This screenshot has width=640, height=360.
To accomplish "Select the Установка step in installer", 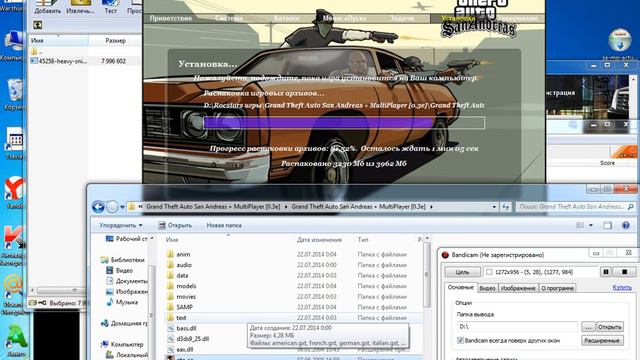I will click(x=458, y=18).
